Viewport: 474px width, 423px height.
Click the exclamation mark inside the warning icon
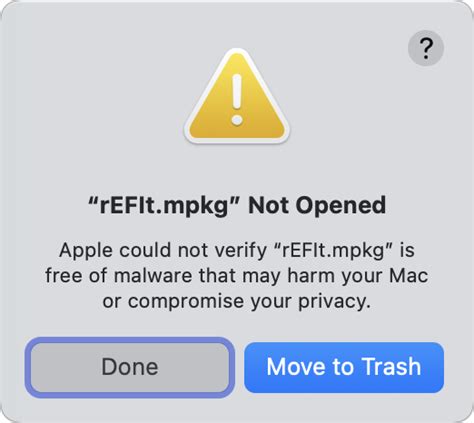(237, 99)
